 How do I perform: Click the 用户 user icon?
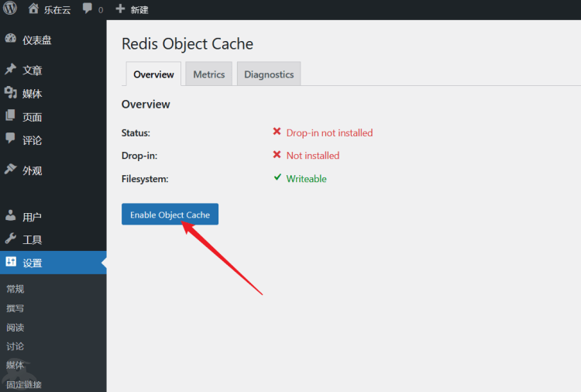(10, 215)
